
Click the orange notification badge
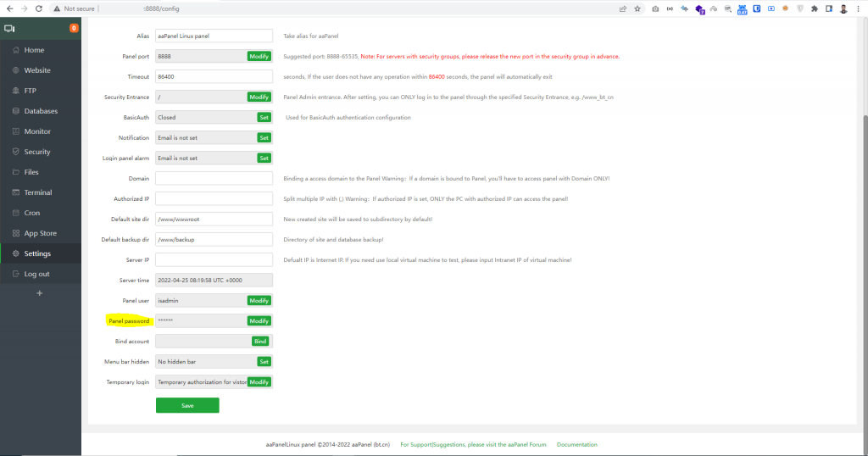click(74, 28)
